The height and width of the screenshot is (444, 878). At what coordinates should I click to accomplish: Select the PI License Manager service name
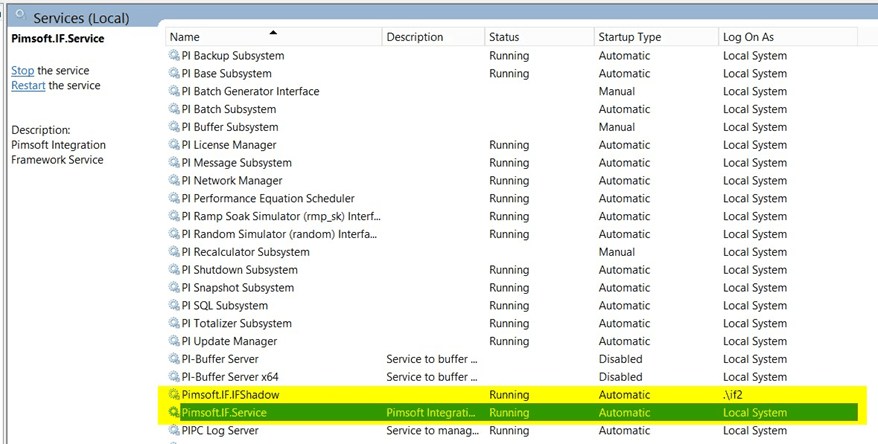click(229, 145)
